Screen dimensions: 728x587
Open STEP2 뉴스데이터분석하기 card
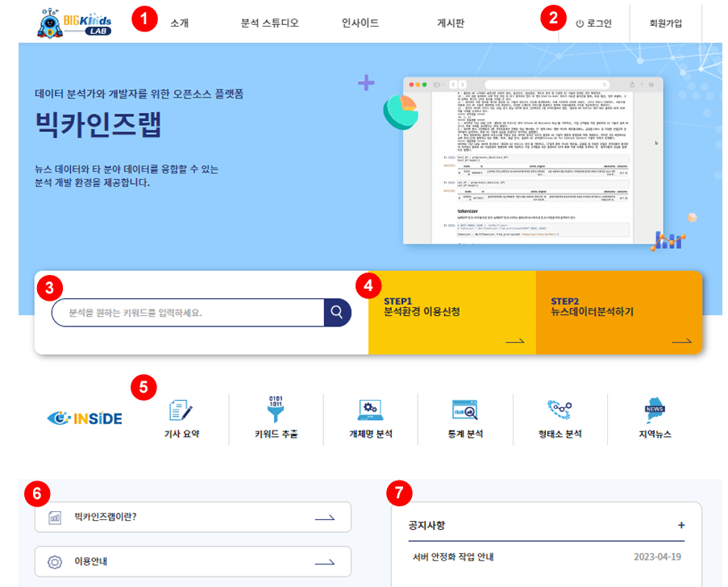(619, 313)
